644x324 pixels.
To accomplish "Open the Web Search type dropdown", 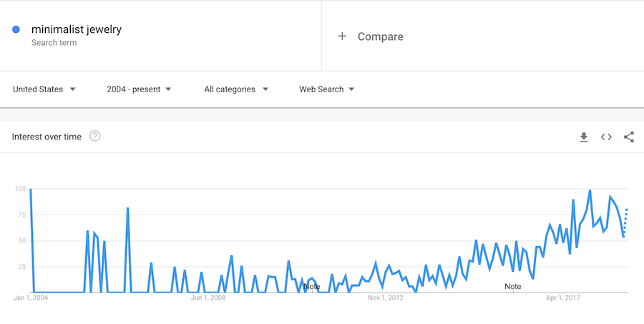I will pos(327,89).
